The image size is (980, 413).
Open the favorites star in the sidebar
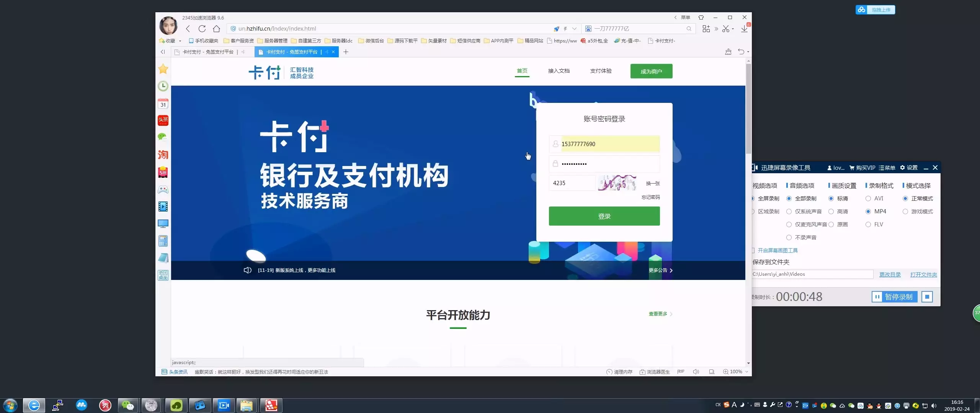[x=163, y=69]
